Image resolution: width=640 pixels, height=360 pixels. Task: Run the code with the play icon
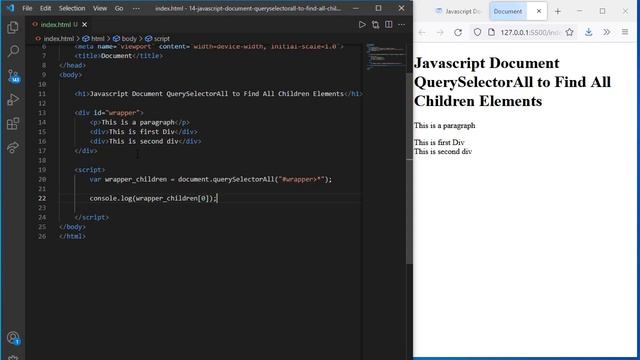(x=362, y=24)
